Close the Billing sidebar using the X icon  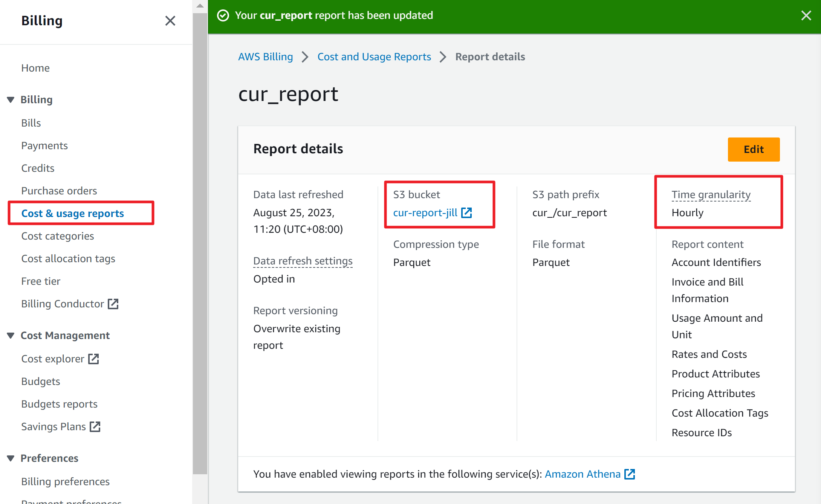[170, 21]
